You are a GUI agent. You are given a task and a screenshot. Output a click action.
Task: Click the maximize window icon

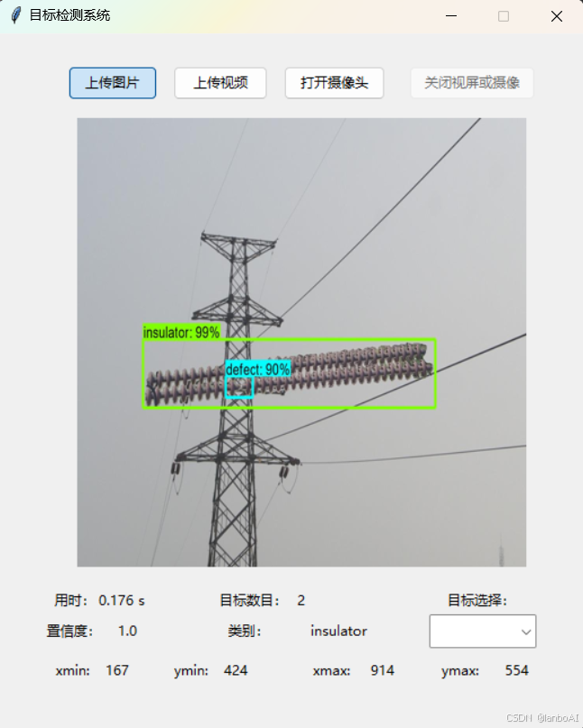pos(504,16)
